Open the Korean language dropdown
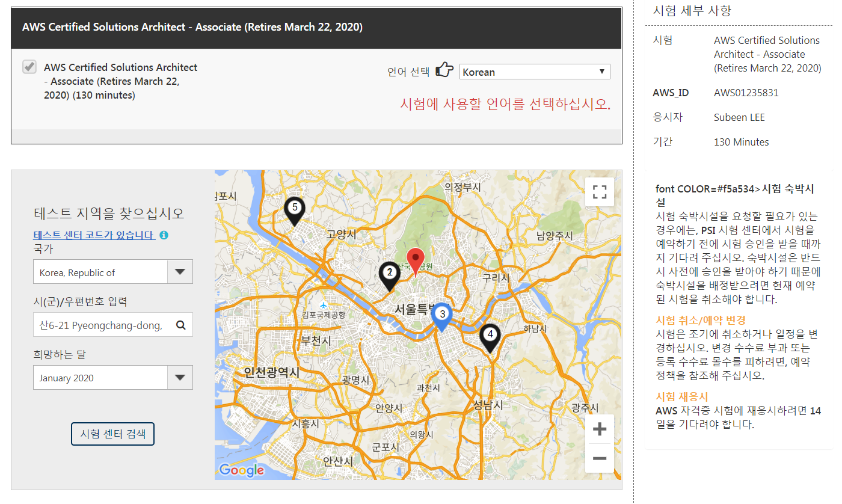842x504 pixels. [535, 72]
